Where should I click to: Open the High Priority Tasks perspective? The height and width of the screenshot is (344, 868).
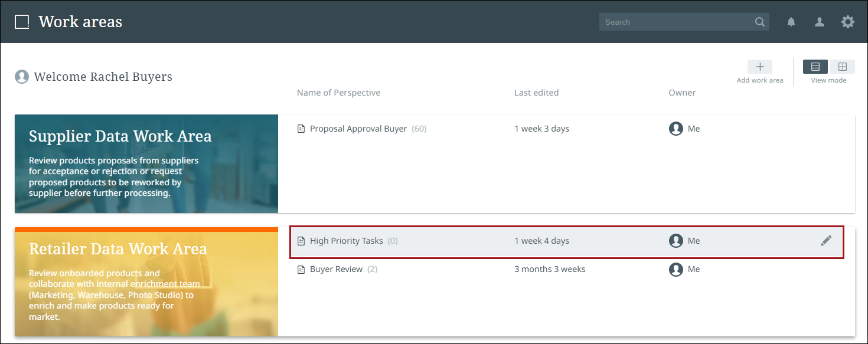pyautogui.click(x=347, y=241)
